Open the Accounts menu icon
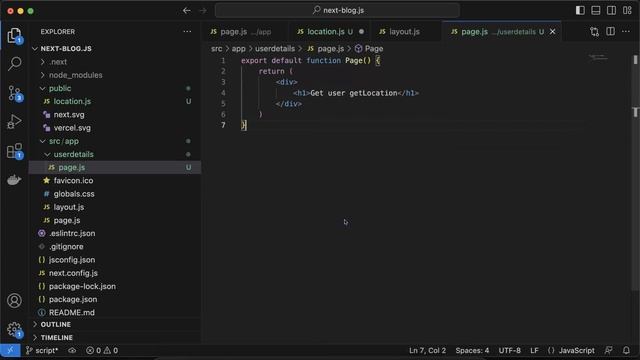This screenshot has height=360, width=640. point(14,300)
